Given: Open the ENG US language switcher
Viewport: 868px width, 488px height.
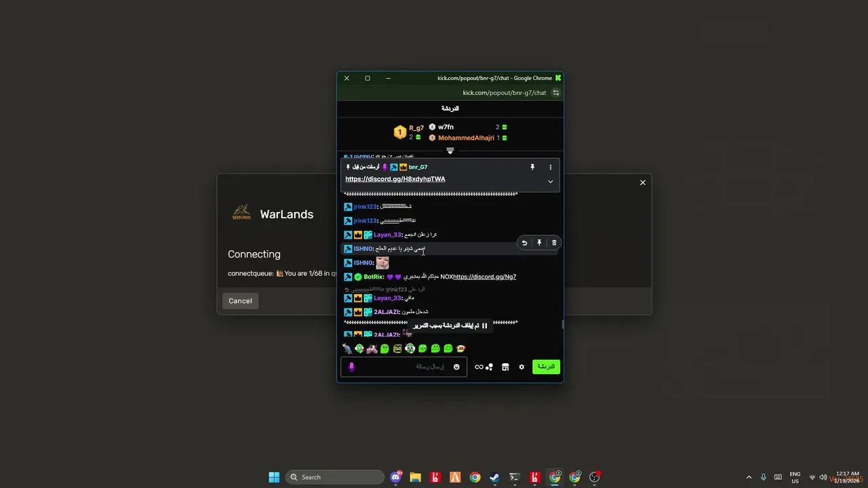Looking at the screenshot, I should pos(795,477).
